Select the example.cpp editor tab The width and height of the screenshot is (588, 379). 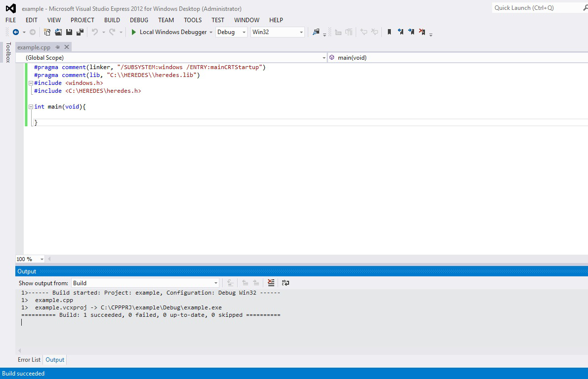pos(34,47)
